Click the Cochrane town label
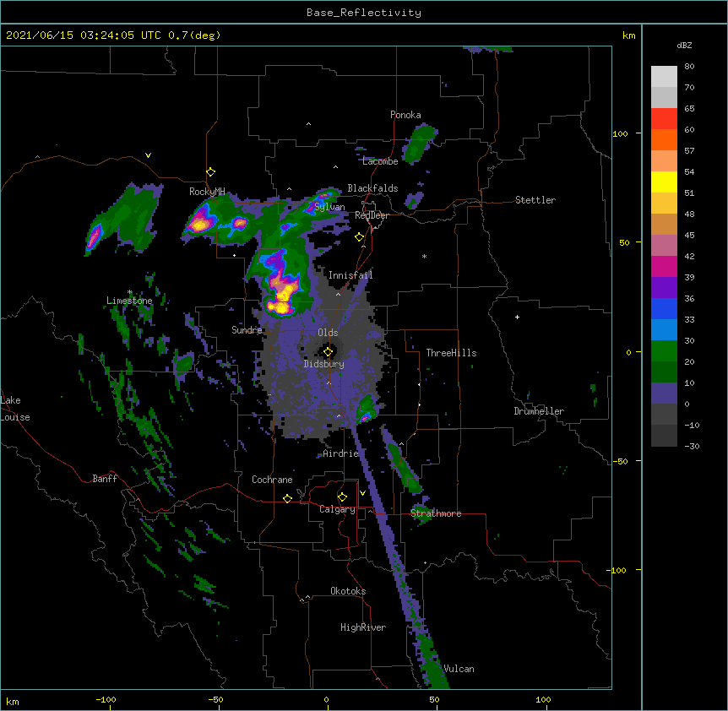 (x=272, y=480)
